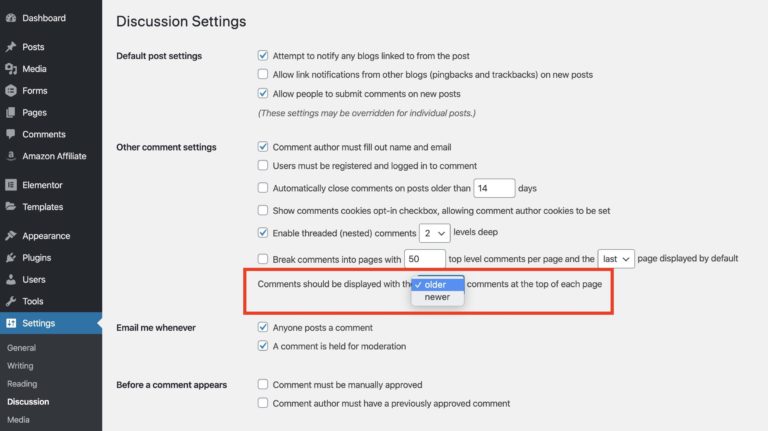Open the Reading settings link
Viewport: 768px width, 431px height.
click(x=22, y=384)
